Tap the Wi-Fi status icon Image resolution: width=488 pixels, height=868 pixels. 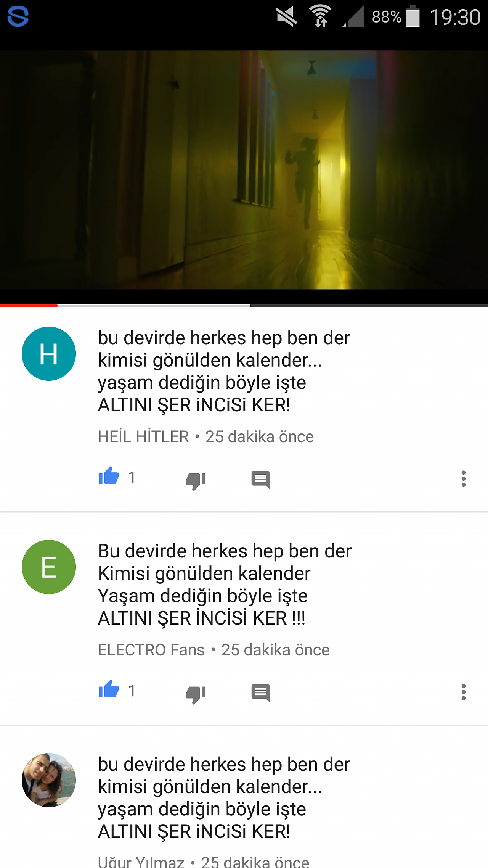coord(320,17)
